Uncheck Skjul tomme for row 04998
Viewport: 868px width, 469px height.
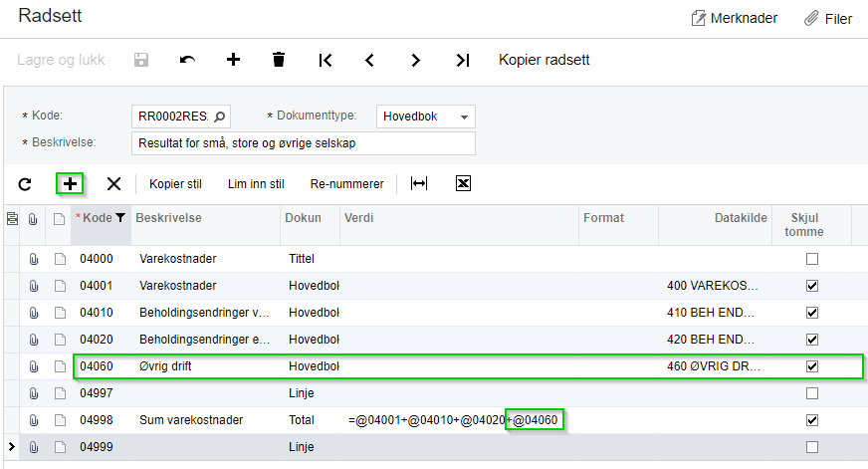click(x=812, y=420)
